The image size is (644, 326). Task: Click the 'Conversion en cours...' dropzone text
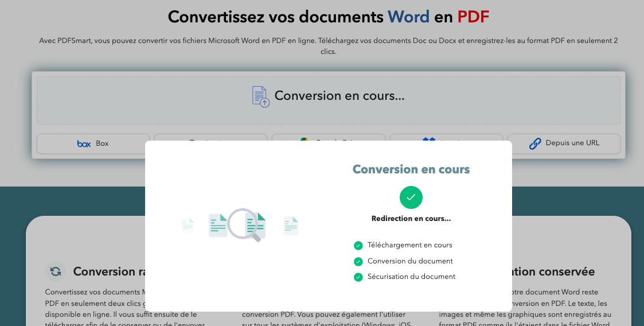pyautogui.click(x=339, y=95)
